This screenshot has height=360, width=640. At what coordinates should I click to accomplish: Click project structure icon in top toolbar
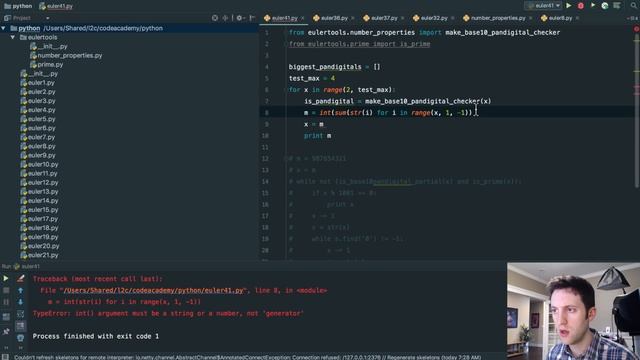pyautogui.click(x=617, y=6)
